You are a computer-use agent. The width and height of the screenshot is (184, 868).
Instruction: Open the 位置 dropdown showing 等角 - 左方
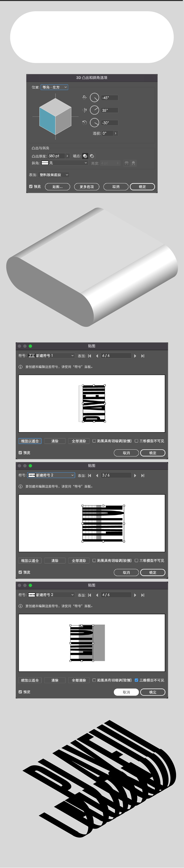pos(55,87)
